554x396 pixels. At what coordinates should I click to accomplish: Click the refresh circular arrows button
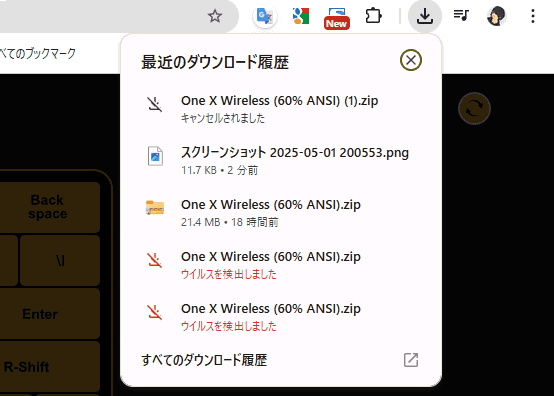point(474,108)
